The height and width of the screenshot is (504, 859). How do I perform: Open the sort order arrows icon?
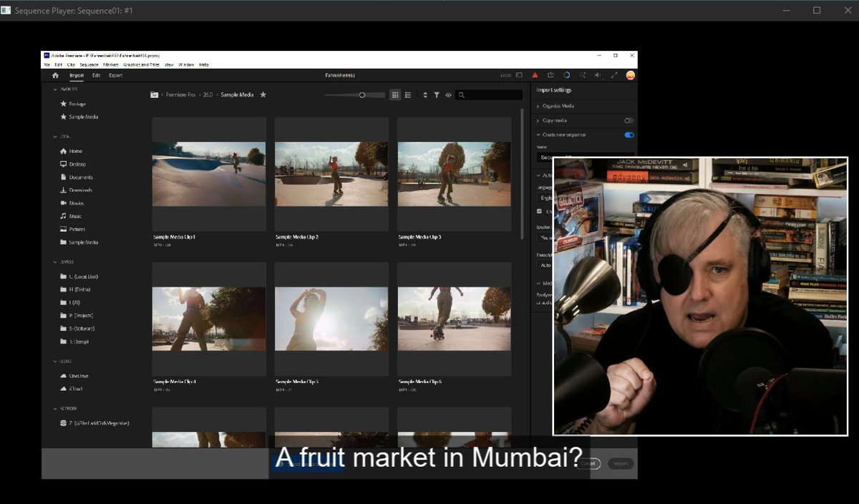click(425, 94)
